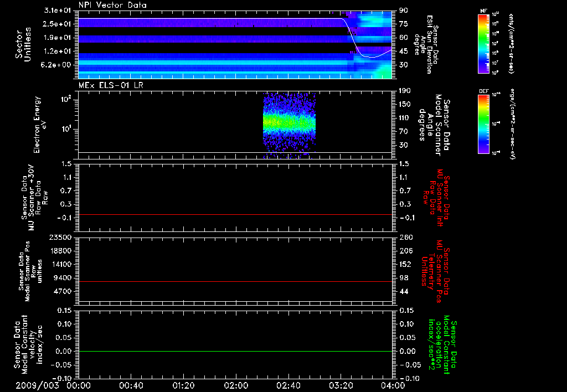Click the DEF rainbow color bar
This screenshot has width=567, height=392.
pyautogui.click(x=484, y=124)
